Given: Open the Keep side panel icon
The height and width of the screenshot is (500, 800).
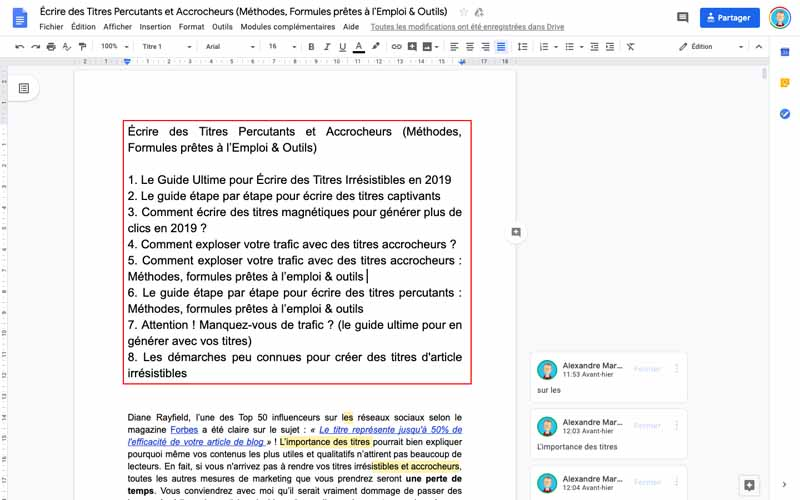Looking at the screenshot, I should coord(785,83).
